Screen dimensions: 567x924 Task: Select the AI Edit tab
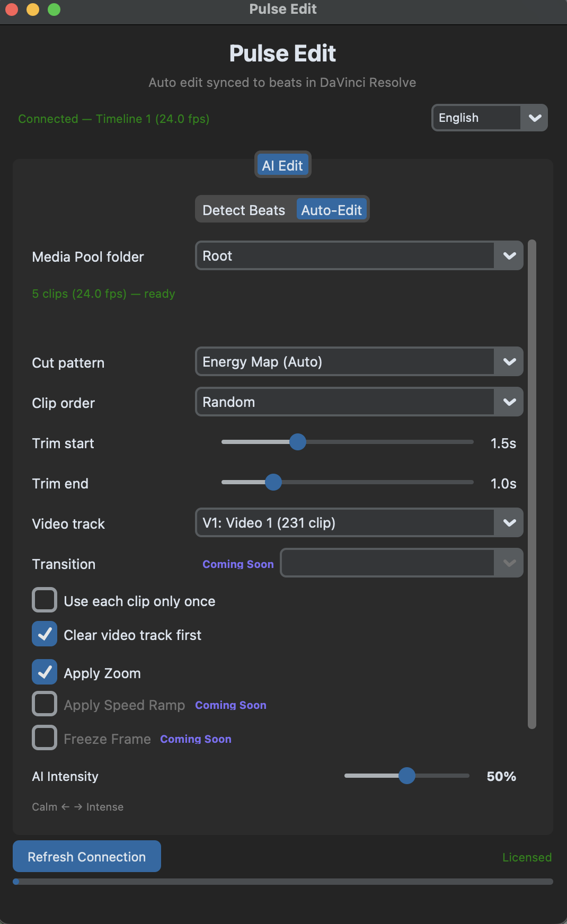point(282,166)
